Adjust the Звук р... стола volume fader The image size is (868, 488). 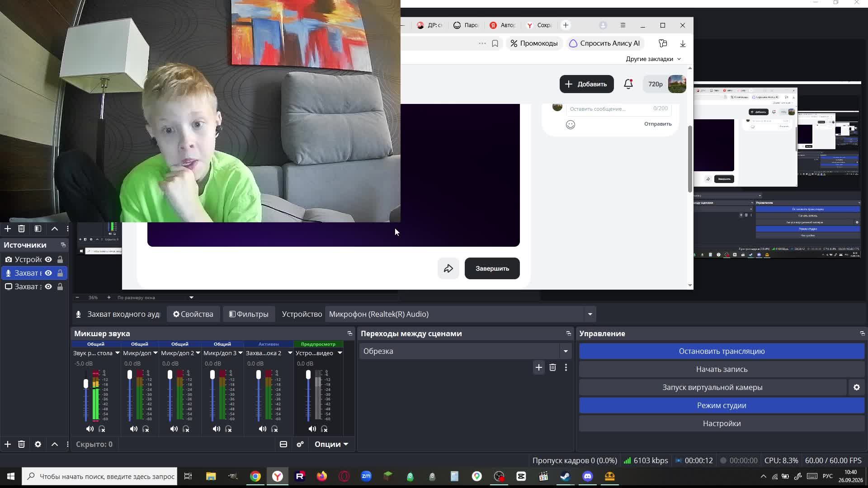pos(86,384)
